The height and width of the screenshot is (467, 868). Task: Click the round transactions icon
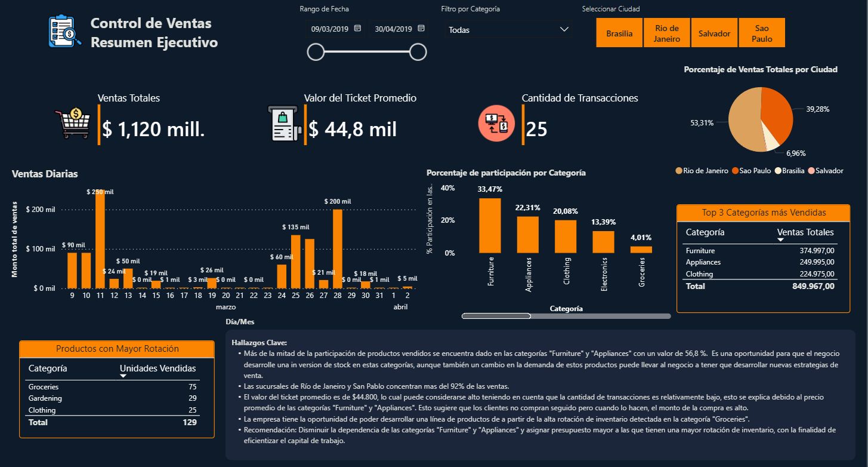coord(496,123)
